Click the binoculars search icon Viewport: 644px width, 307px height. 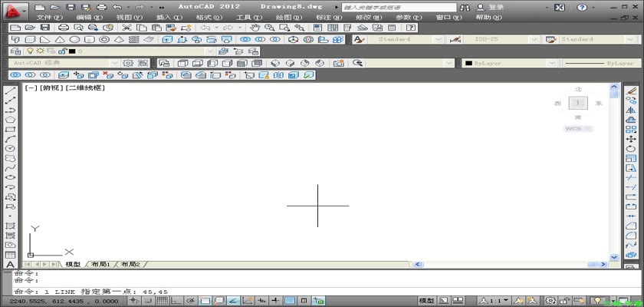tap(465, 8)
